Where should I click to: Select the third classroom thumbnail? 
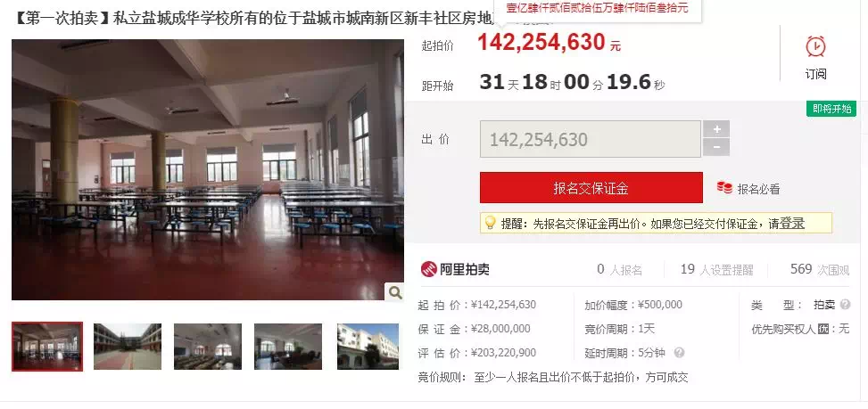[208, 347]
